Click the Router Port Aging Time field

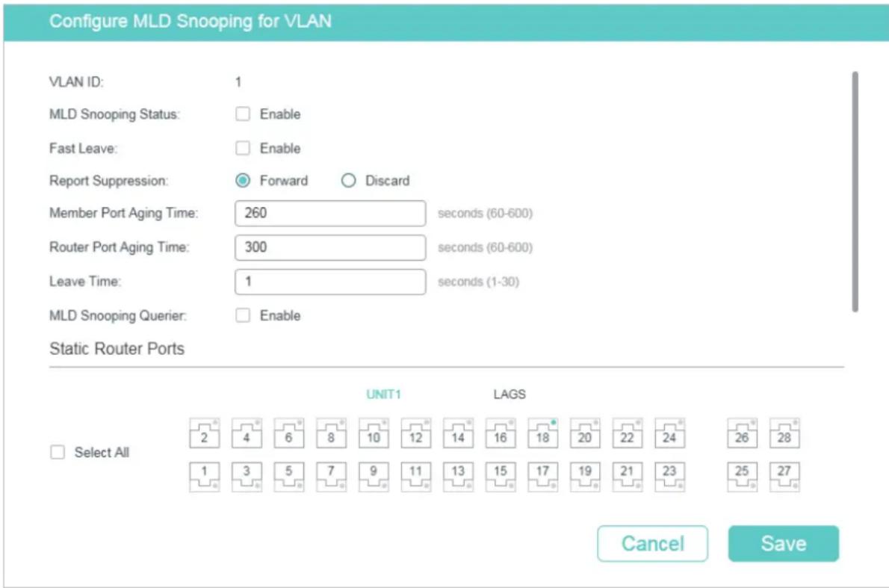(330, 247)
